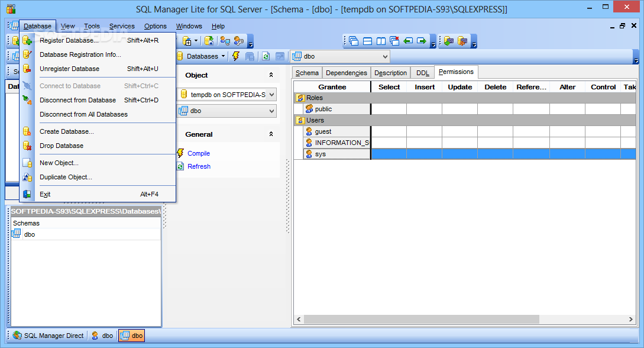Choose Exit from the Database menu

[98, 194]
